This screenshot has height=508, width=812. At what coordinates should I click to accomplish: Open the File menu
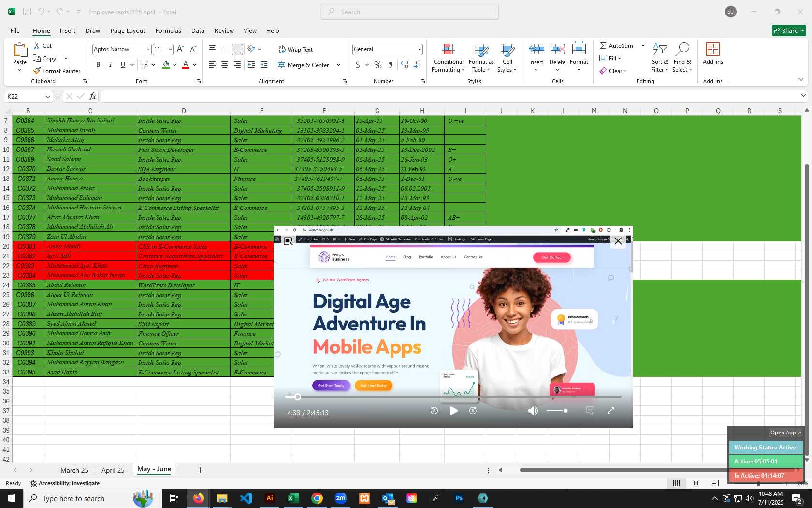point(15,30)
